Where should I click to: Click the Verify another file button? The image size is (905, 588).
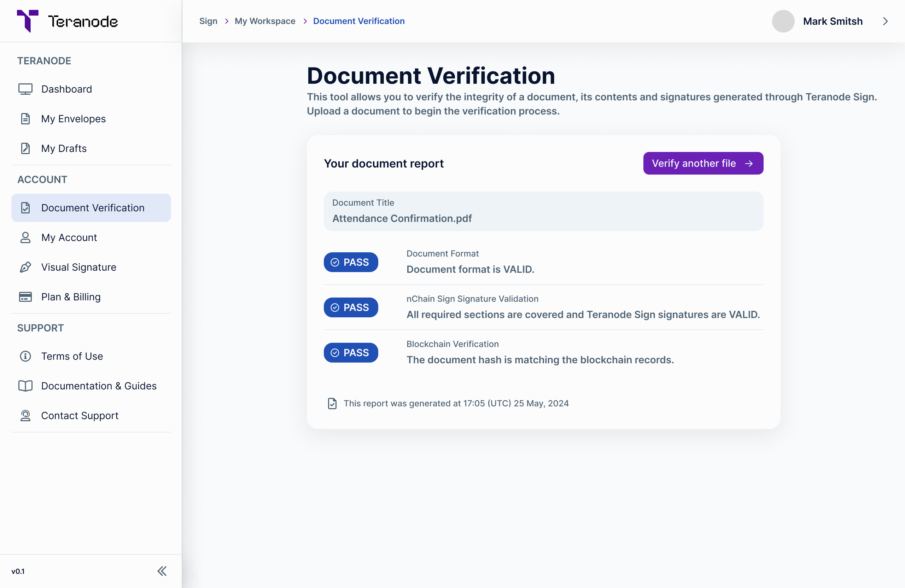pos(703,164)
